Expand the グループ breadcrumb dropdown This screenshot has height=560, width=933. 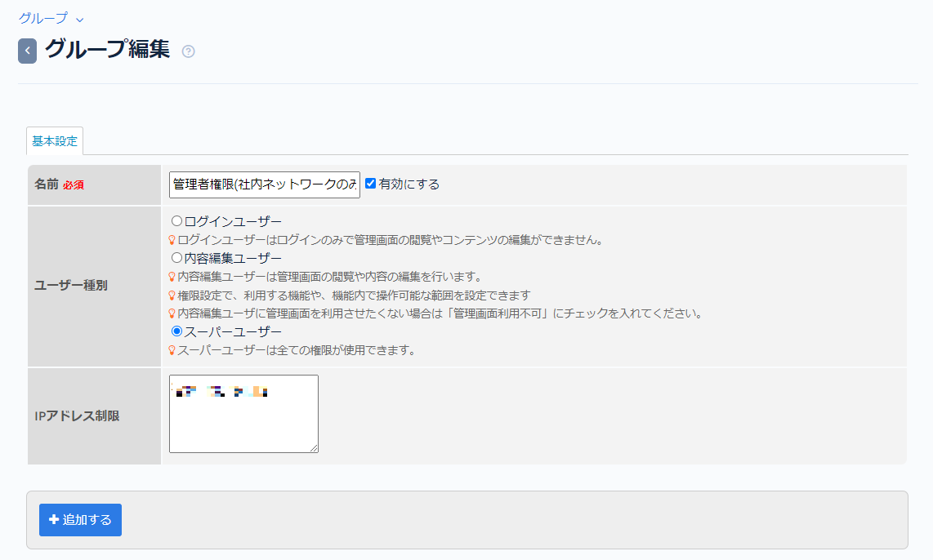click(51, 19)
